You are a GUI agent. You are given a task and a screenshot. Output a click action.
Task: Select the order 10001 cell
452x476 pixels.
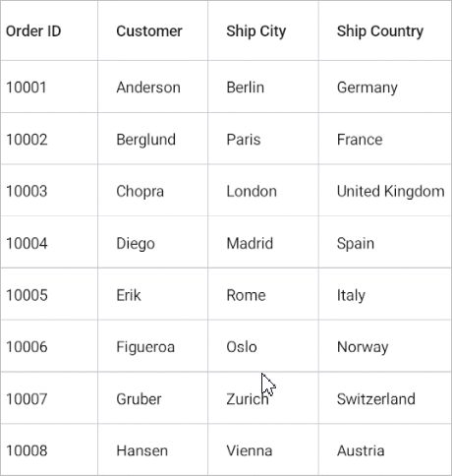pyautogui.click(x=49, y=87)
